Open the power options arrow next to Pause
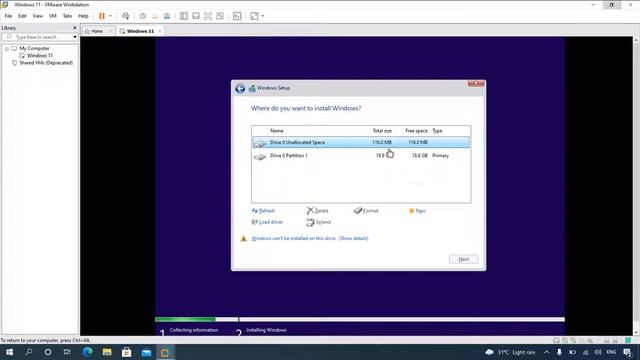Image resolution: width=640 pixels, height=360 pixels. pyautogui.click(x=110, y=16)
